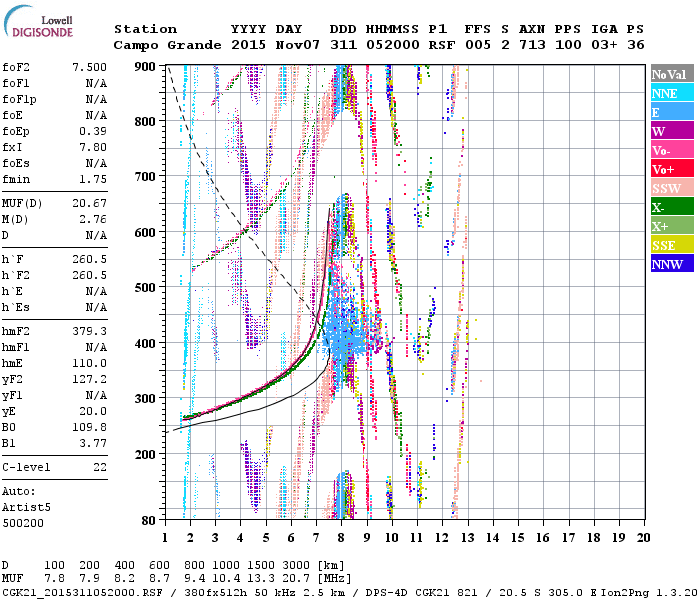Viewport: 700px width, 600px height.
Task: Select the Vo+ legend swatch
Action: 672,169
